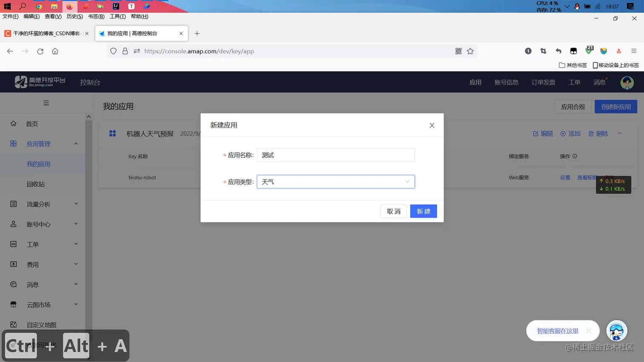Click the 流量分析 chart icon
The height and width of the screenshot is (362, 644).
coord(13,204)
